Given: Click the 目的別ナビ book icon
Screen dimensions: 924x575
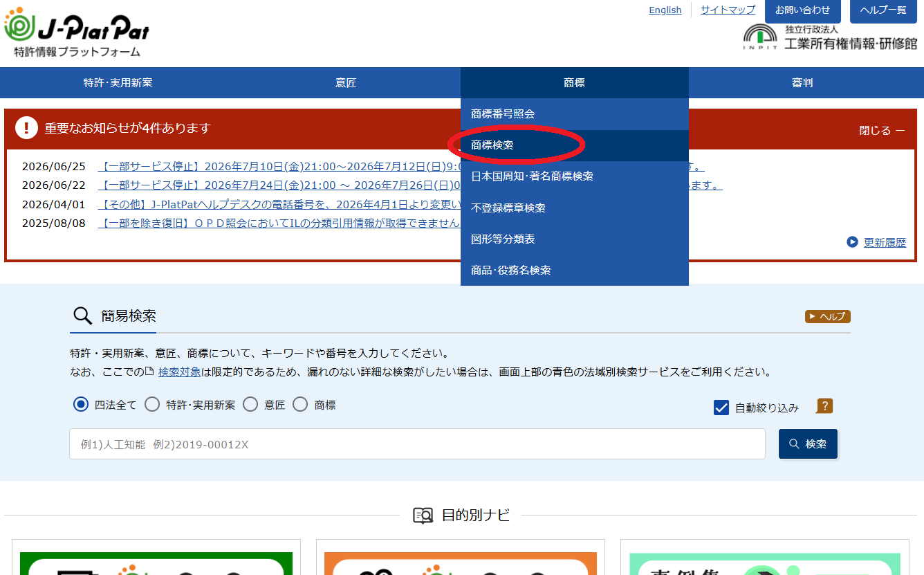Looking at the screenshot, I should click(423, 515).
